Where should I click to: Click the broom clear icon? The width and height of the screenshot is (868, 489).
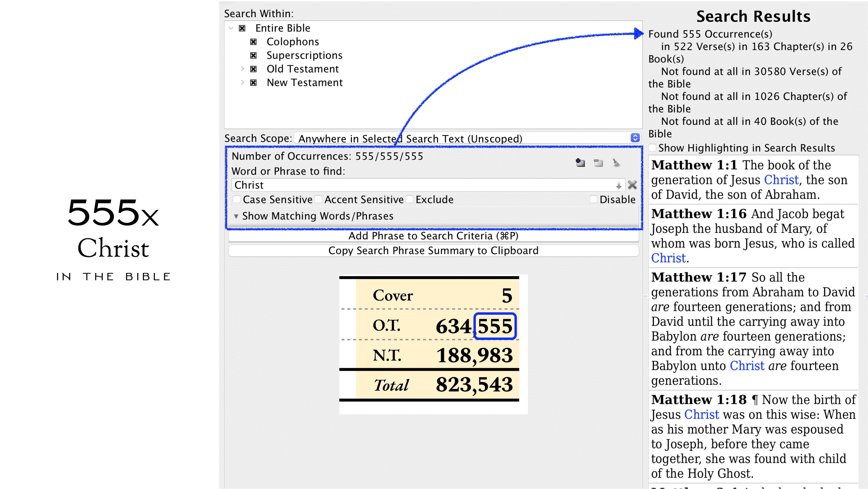click(616, 163)
